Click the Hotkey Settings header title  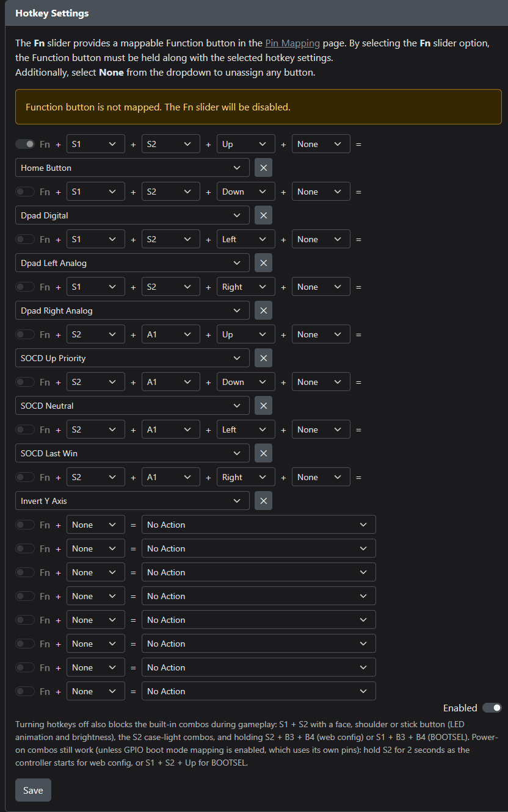52,13
